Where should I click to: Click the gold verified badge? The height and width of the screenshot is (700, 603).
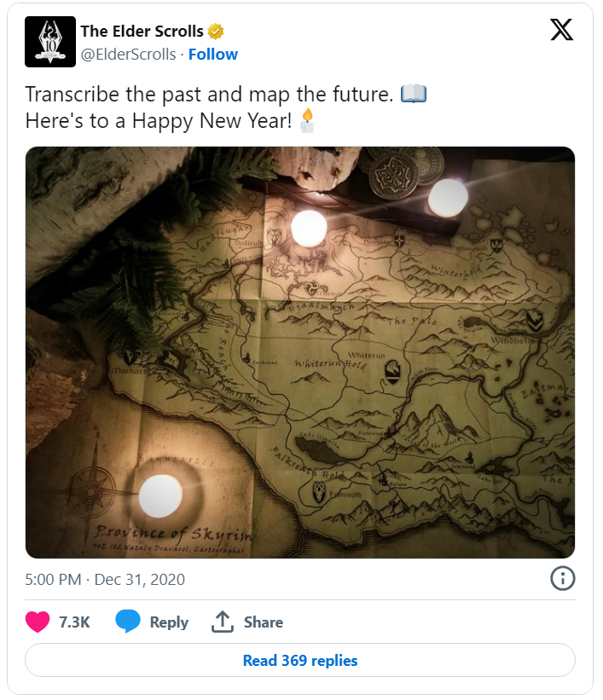point(215,32)
